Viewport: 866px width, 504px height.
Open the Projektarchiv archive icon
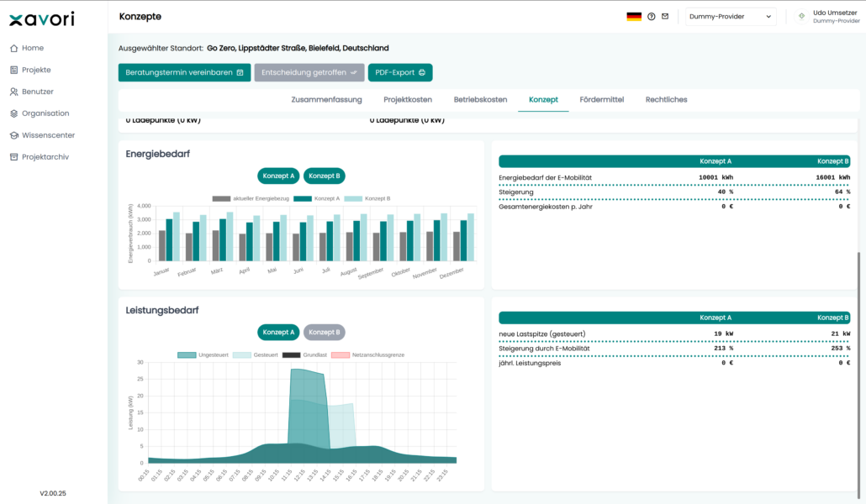(x=13, y=157)
